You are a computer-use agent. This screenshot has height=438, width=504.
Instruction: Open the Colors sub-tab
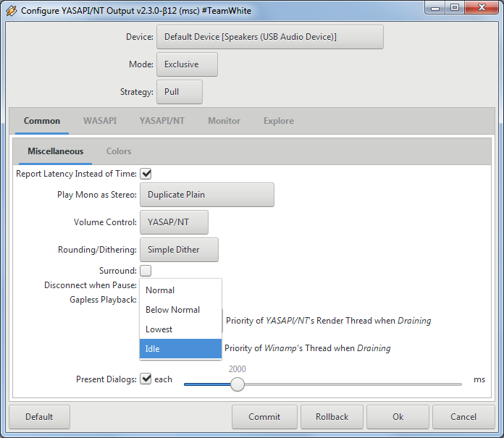(x=119, y=151)
